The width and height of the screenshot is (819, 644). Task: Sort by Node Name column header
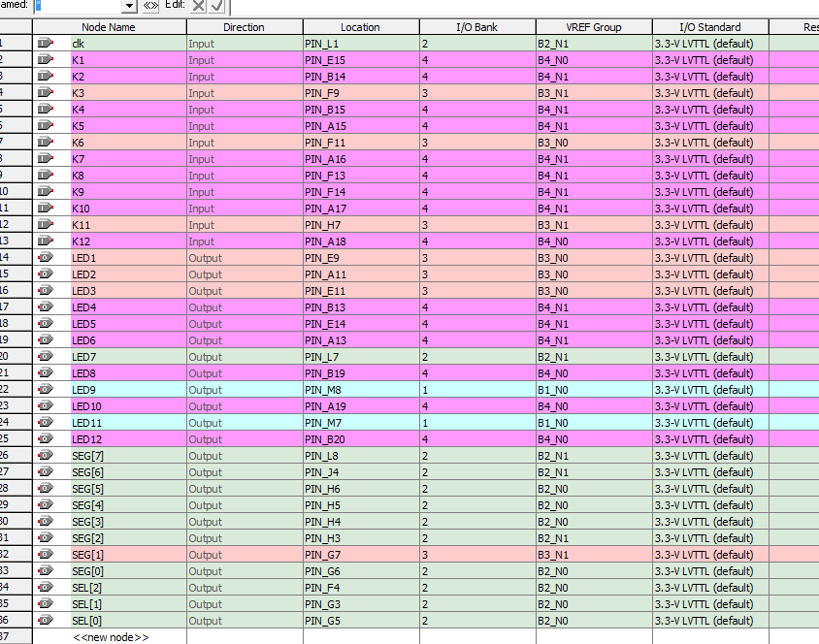(x=109, y=27)
